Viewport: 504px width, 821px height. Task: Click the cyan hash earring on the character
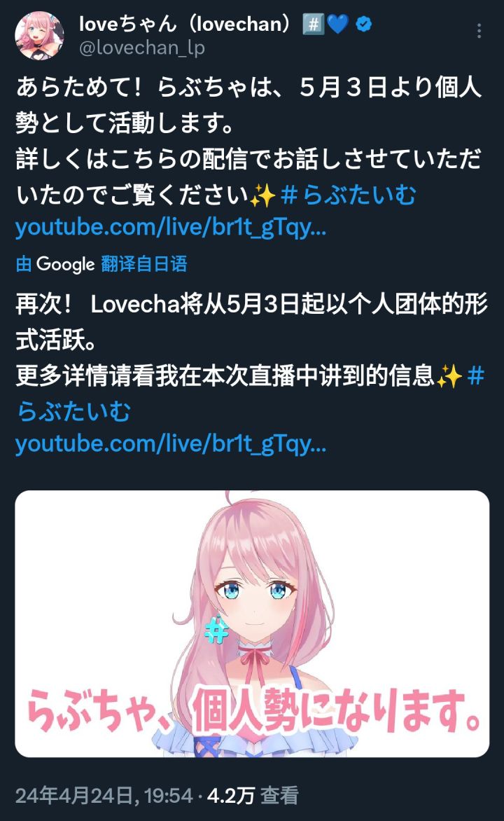217,630
